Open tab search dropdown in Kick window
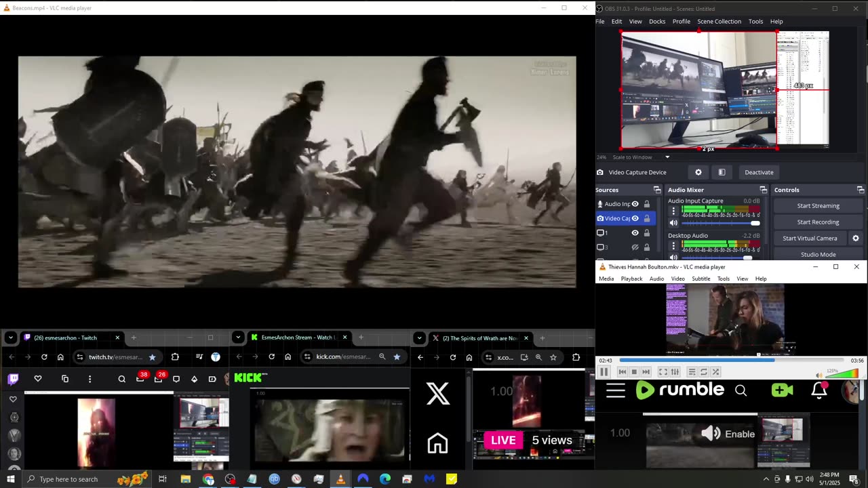Viewport: 868px width, 488px height. coord(238,338)
